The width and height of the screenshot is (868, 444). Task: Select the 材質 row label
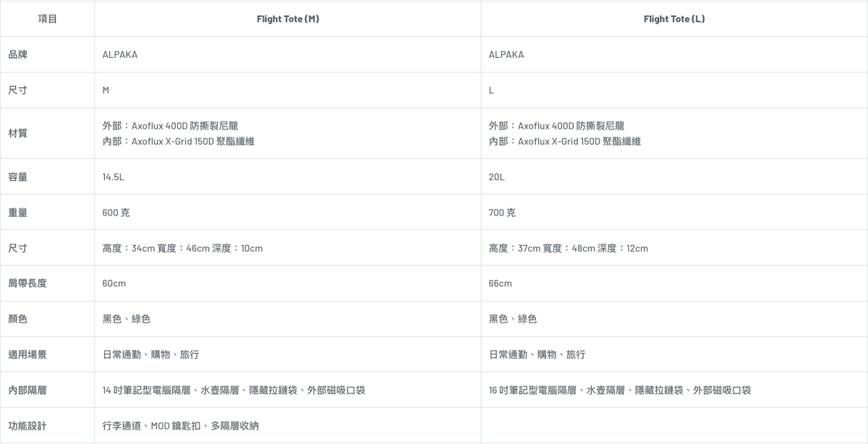[18, 133]
